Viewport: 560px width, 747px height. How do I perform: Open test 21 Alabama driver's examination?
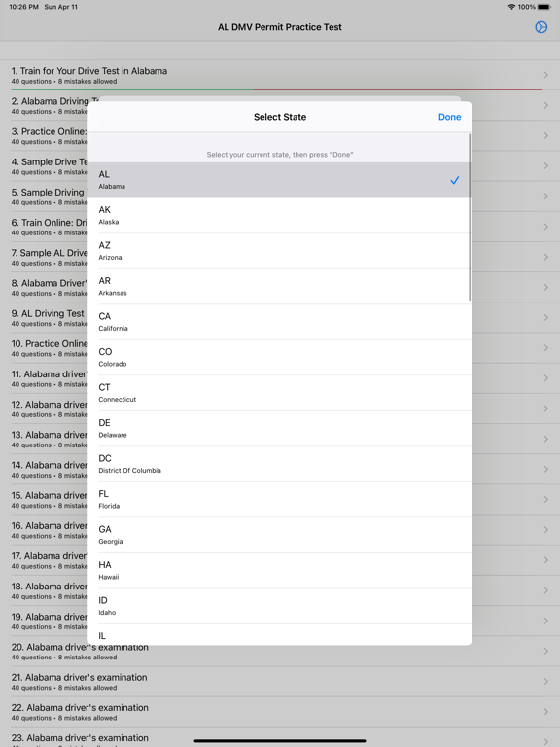[x=280, y=681]
